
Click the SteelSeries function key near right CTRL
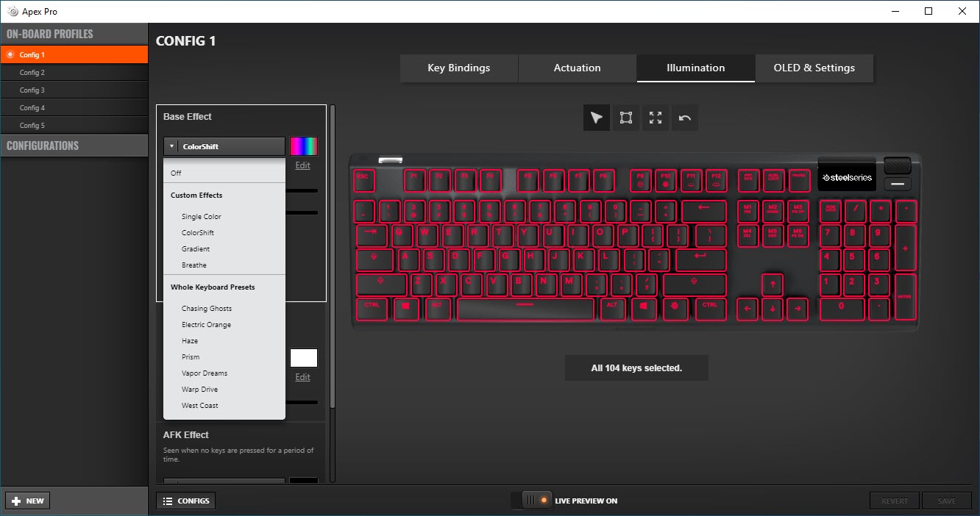tap(673, 309)
